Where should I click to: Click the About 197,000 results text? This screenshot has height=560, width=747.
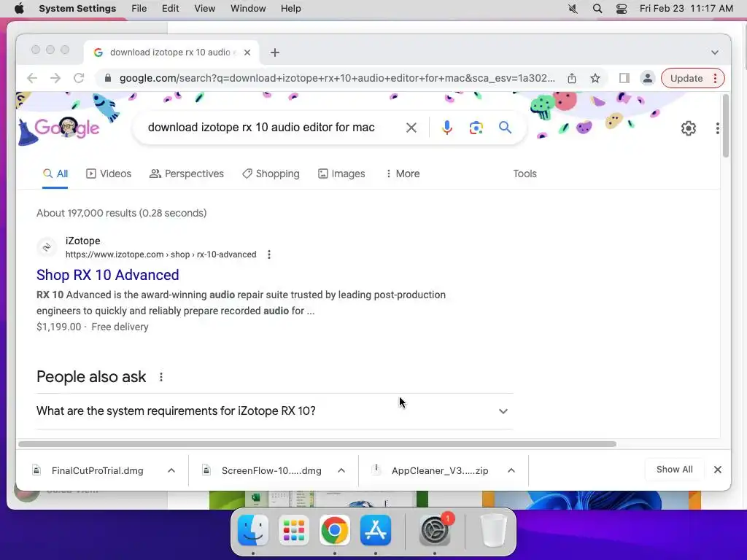pos(122,213)
